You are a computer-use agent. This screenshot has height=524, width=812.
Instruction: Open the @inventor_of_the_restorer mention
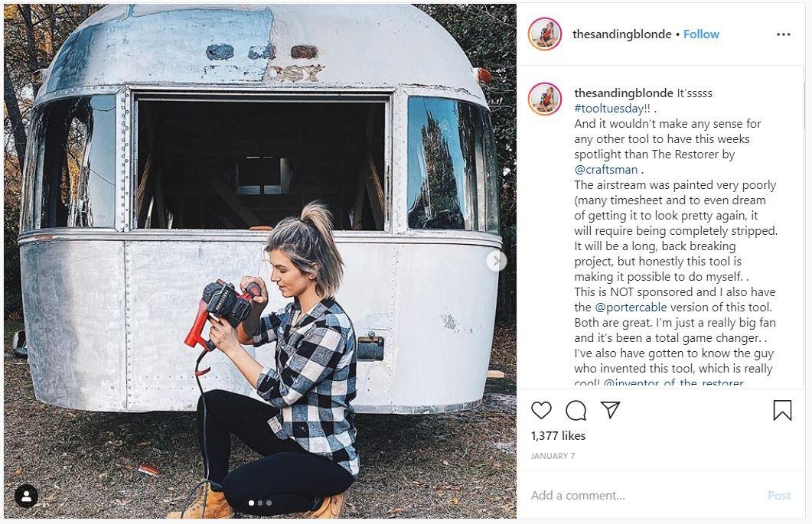point(673,382)
